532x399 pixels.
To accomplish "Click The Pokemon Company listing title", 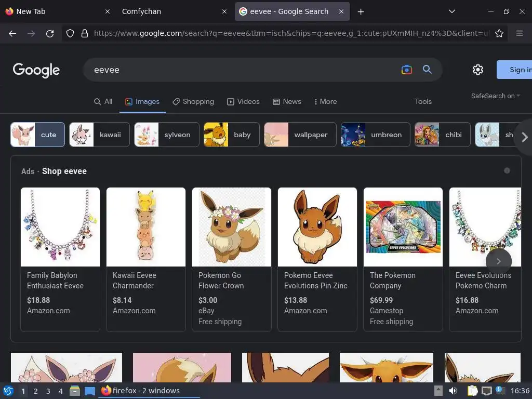I will tap(393, 281).
